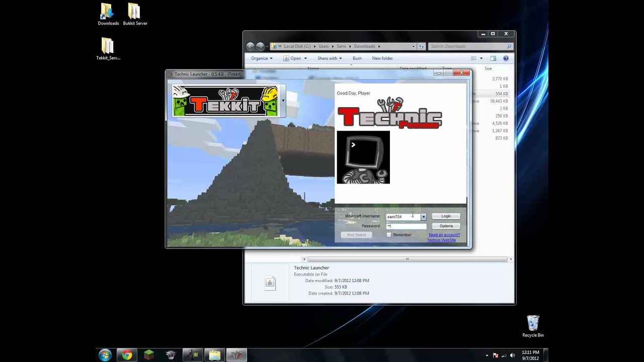Follow the 'Need an account?' link
644x362 pixels.
[x=444, y=235]
